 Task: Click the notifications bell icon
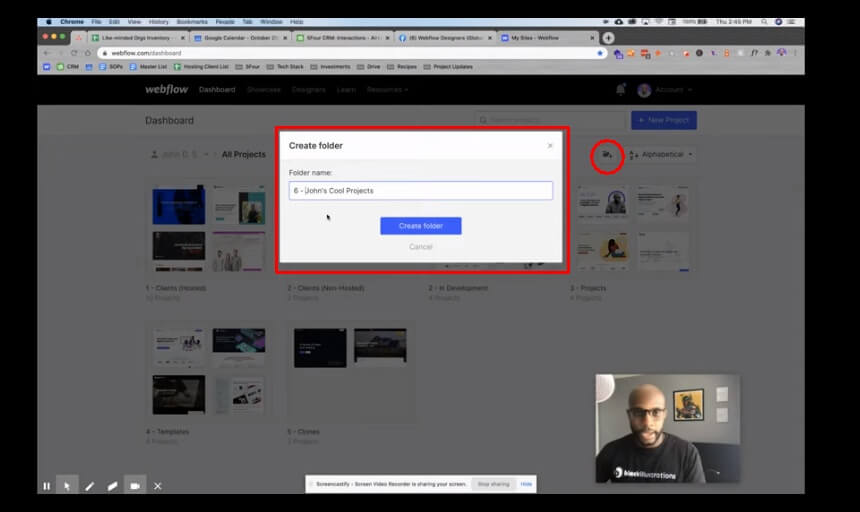click(620, 89)
